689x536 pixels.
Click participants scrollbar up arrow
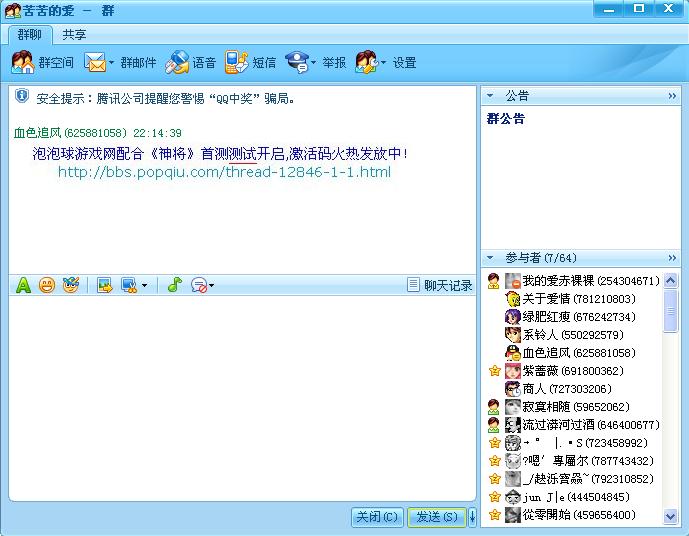pyautogui.click(x=671, y=280)
